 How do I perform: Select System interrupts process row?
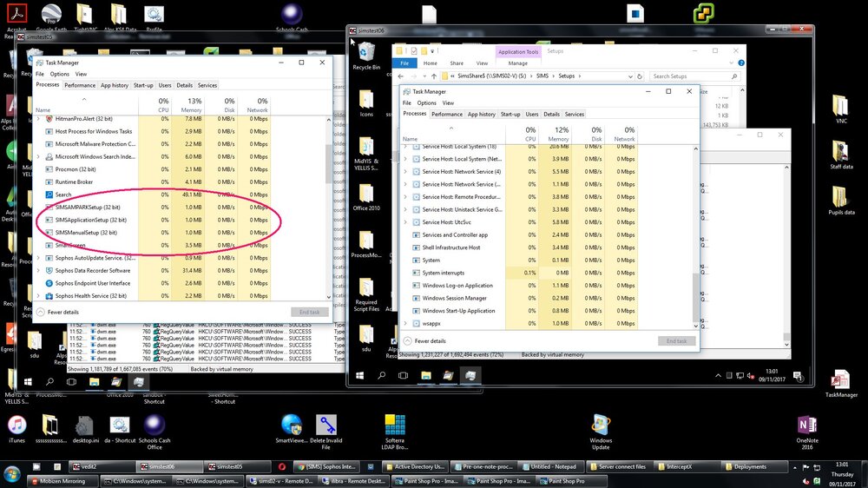point(519,273)
